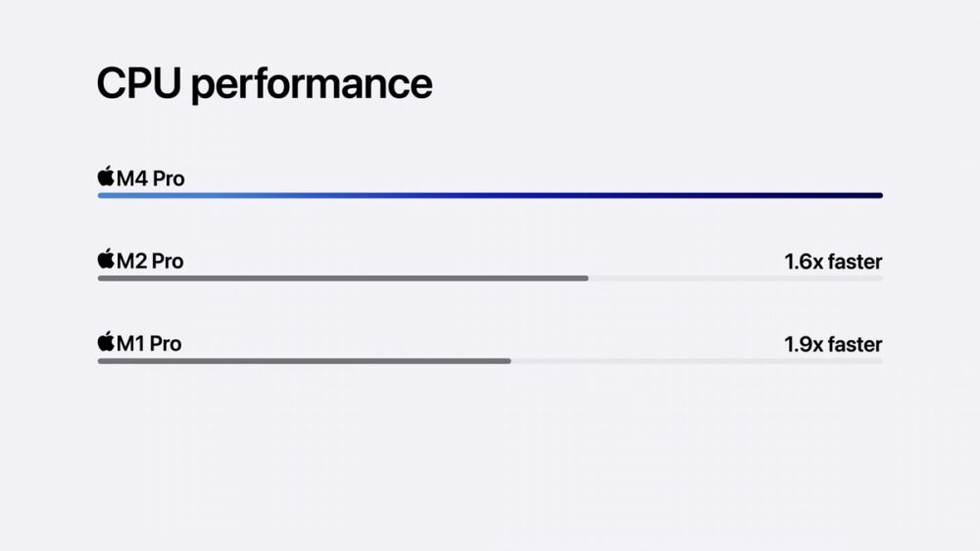Click the unfilled light track of M2 Pro bar
This screenshot has height=551, width=980.
click(x=735, y=278)
